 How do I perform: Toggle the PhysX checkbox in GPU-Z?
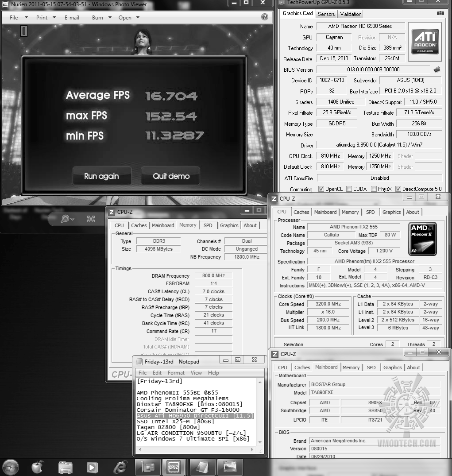click(x=374, y=189)
